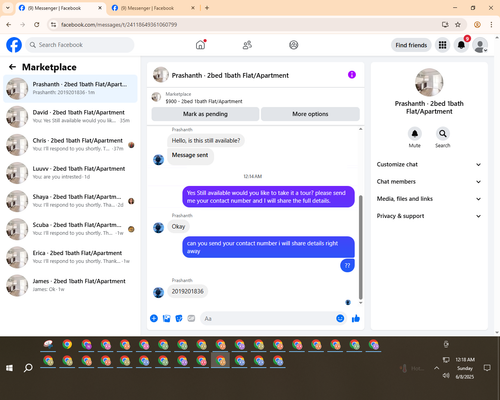The height and width of the screenshot is (400, 500).
Task: Click the chat header listing thumbnail
Action: pos(161,75)
